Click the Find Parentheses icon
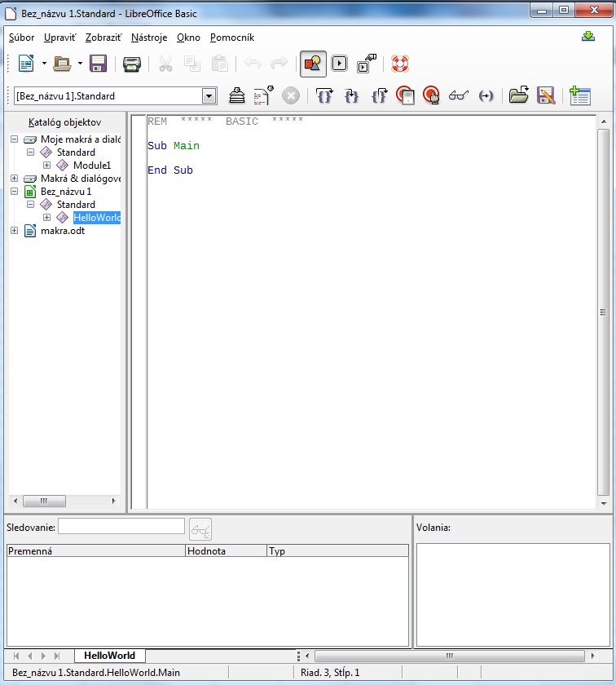Image resolution: width=616 pixels, height=685 pixels. click(x=486, y=95)
